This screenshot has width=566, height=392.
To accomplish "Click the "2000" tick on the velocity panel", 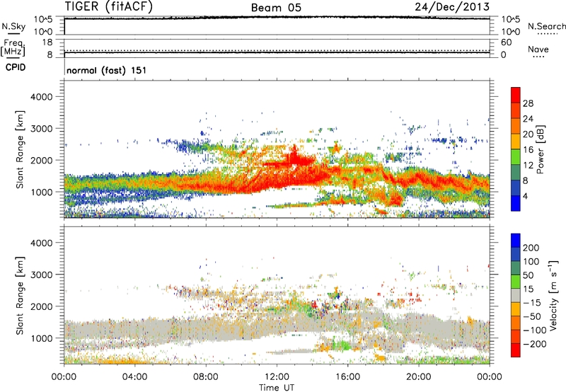I will click(x=41, y=306).
